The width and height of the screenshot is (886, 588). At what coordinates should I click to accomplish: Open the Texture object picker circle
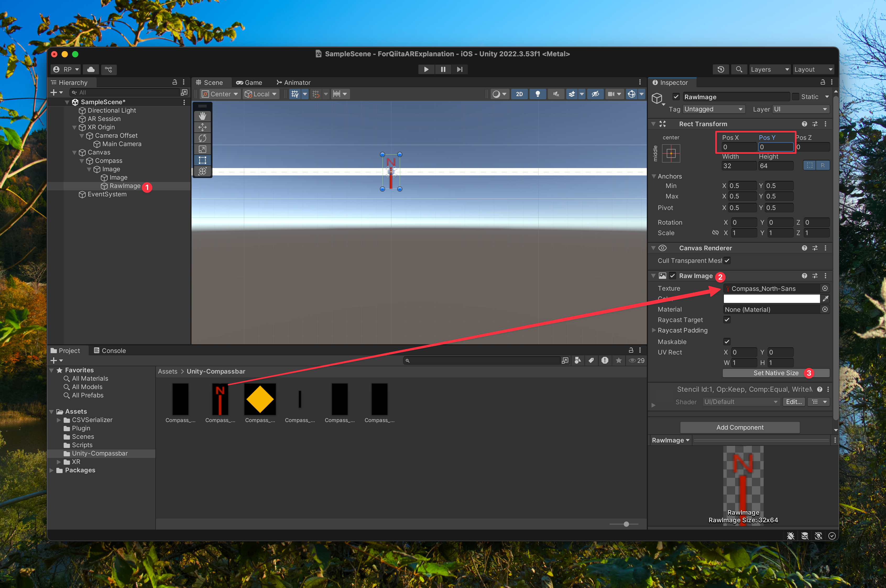[825, 289]
